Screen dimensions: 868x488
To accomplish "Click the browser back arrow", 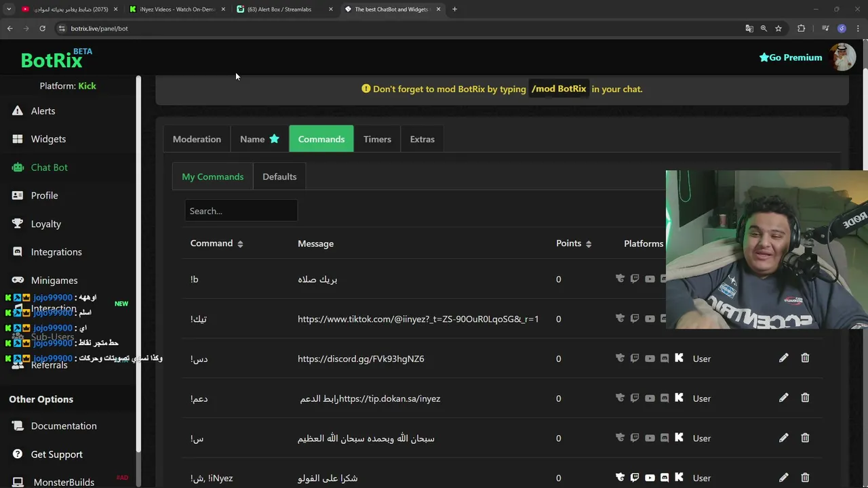I will click(10, 28).
